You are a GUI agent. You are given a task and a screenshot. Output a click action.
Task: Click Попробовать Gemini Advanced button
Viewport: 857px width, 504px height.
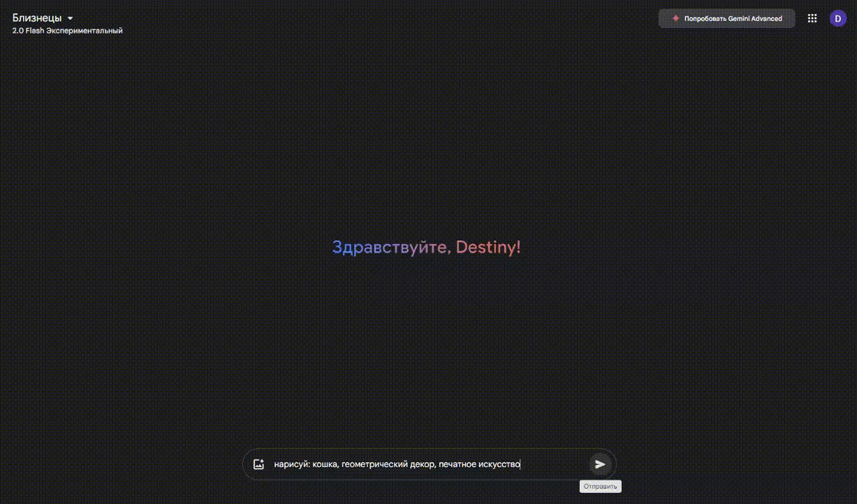[726, 19]
